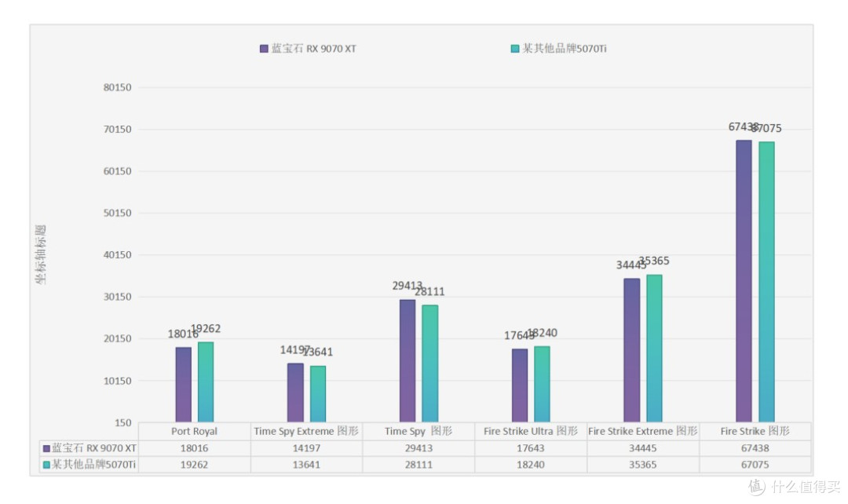Click the 70150 y-axis label
This screenshot has width=848, height=504.
click(117, 130)
